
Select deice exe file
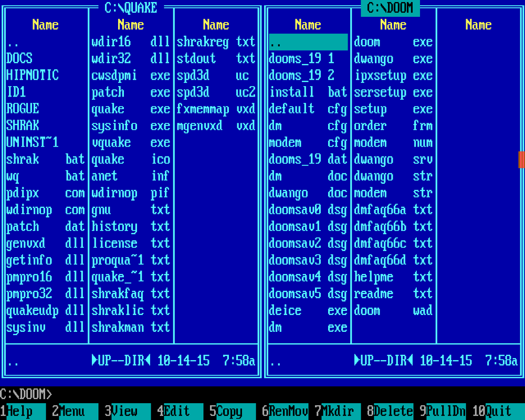308,311
